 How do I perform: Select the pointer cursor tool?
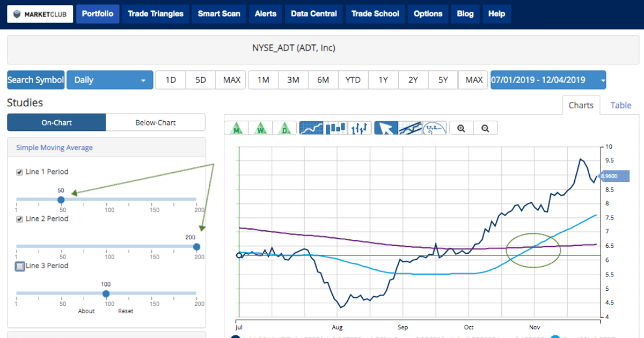click(x=386, y=128)
